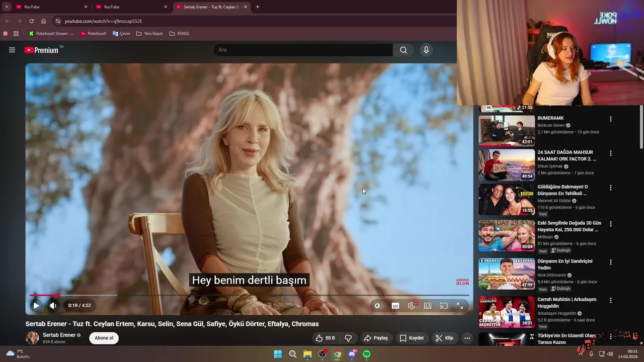Image resolution: width=644 pixels, height=362 pixels.
Task: Go to browser home page icon
Action: coord(44,21)
